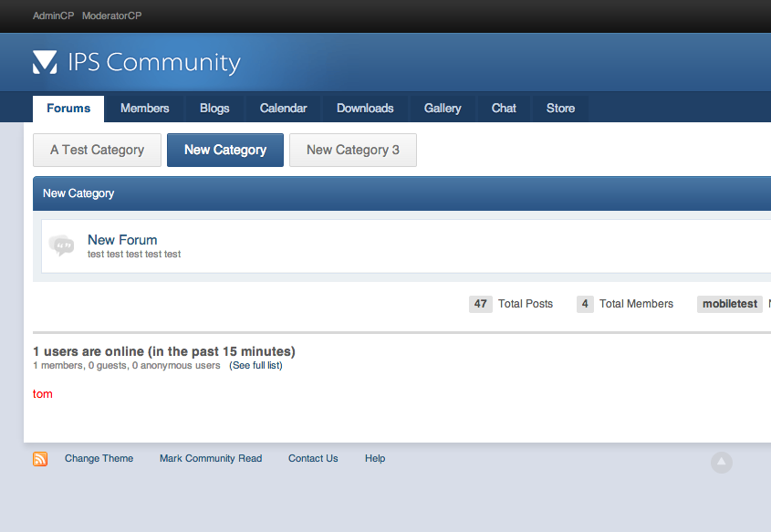This screenshot has height=532, width=771.
Task: Open the RSS feed icon in footer
Action: pos(40,459)
